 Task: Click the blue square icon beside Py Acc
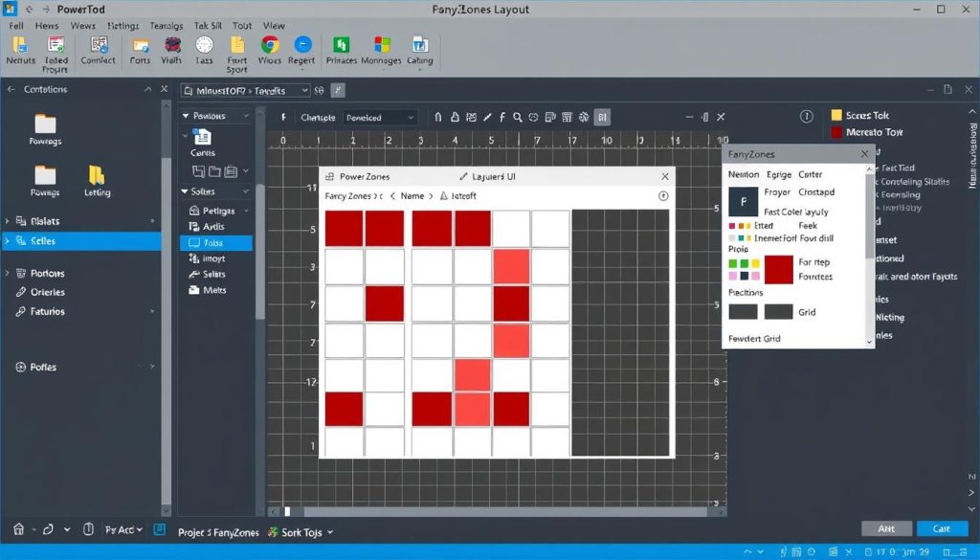pyautogui.click(x=160, y=529)
